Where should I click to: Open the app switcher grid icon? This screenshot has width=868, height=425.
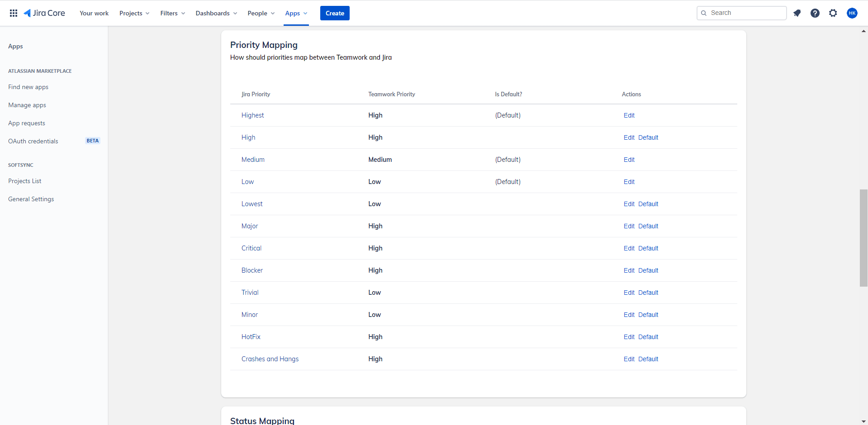point(14,13)
